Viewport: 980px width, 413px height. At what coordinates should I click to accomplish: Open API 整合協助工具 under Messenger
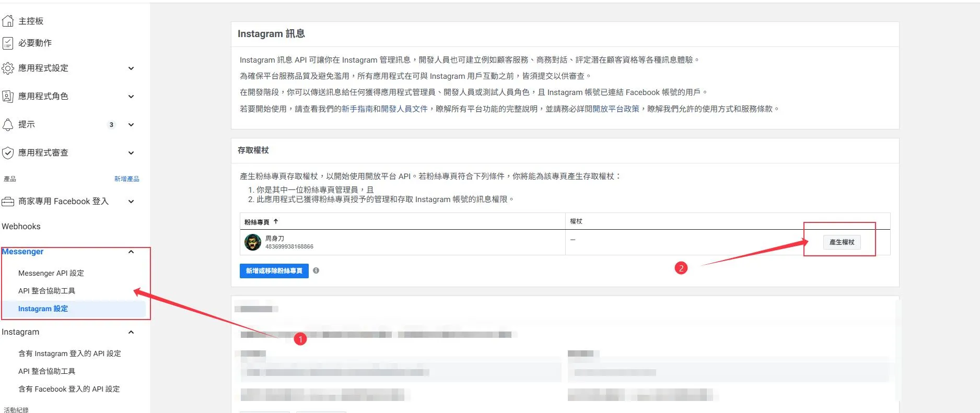(47, 291)
